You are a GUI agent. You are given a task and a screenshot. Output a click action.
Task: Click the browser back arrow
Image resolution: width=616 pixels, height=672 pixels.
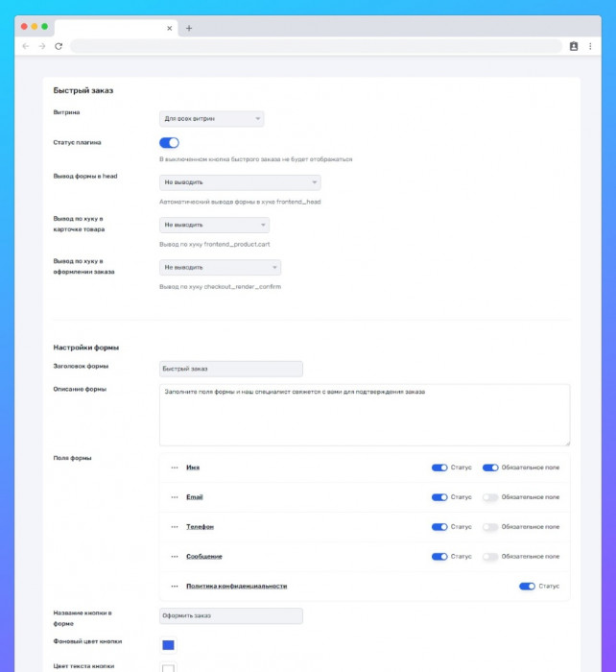[x=26, y=46]
